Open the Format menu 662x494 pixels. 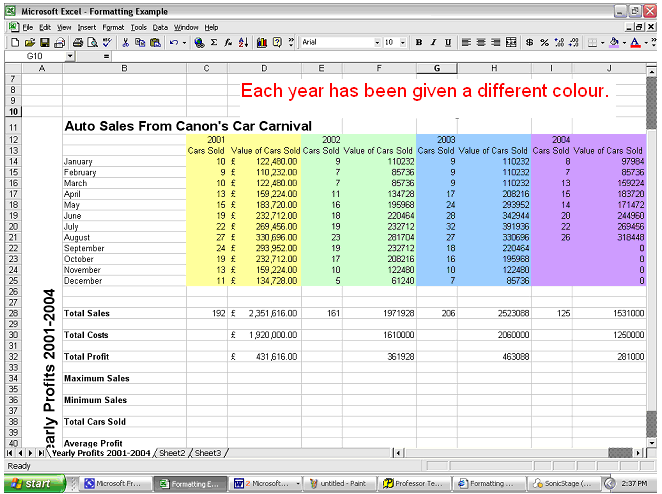[x=111, y=27]
